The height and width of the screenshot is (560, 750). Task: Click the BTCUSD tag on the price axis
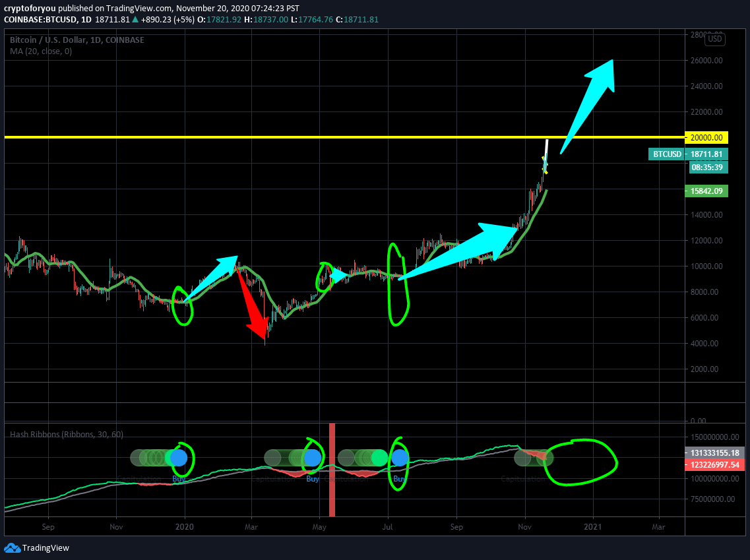click(x=667, y=154)
